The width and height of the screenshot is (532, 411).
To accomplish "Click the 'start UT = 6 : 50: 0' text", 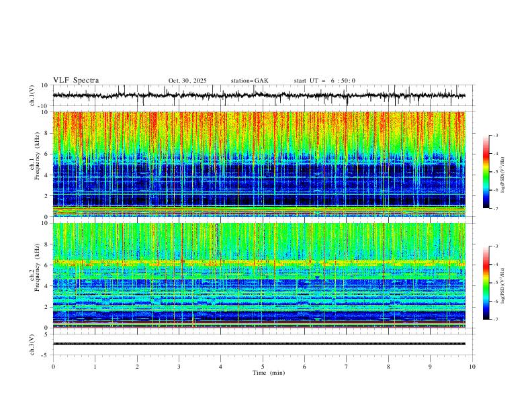I will [324, 81].
